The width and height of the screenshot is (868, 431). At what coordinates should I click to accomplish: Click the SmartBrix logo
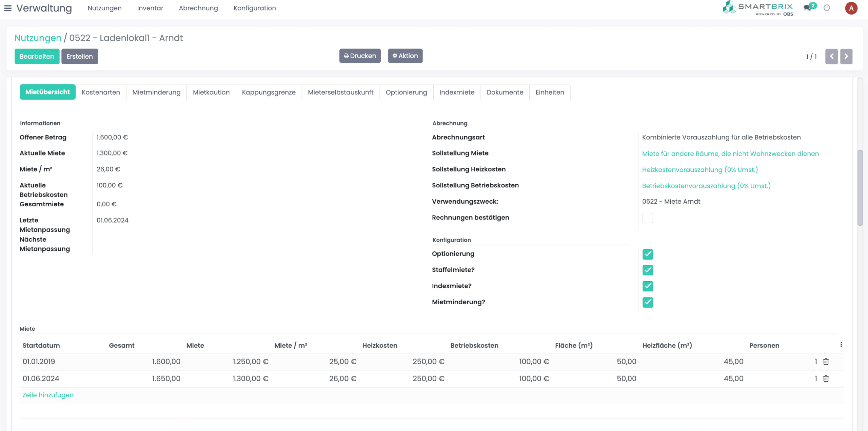pos(758,8)
